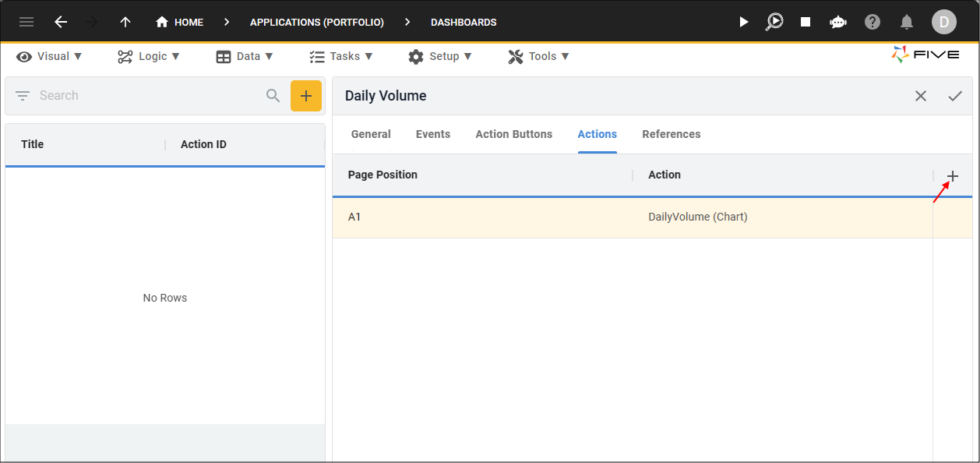The image size is (980, 463).
Task: Focus the Search field
Action: (148, 95)
